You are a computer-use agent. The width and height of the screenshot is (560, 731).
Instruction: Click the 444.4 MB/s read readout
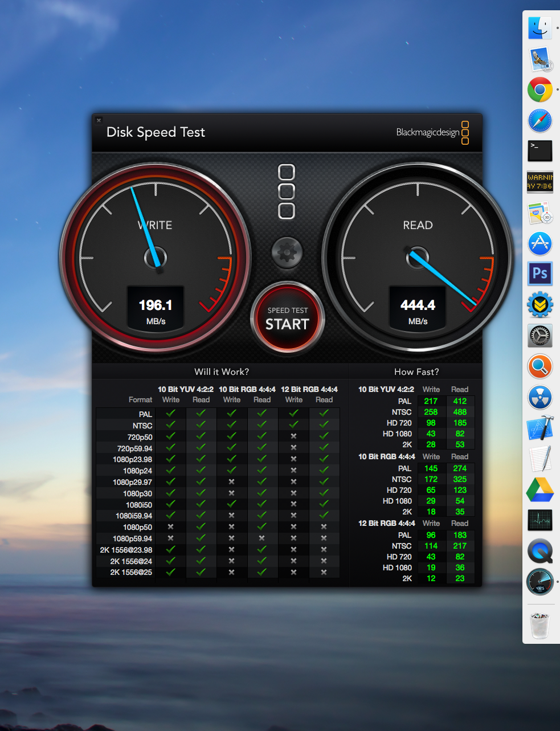[x=418, y=308]
